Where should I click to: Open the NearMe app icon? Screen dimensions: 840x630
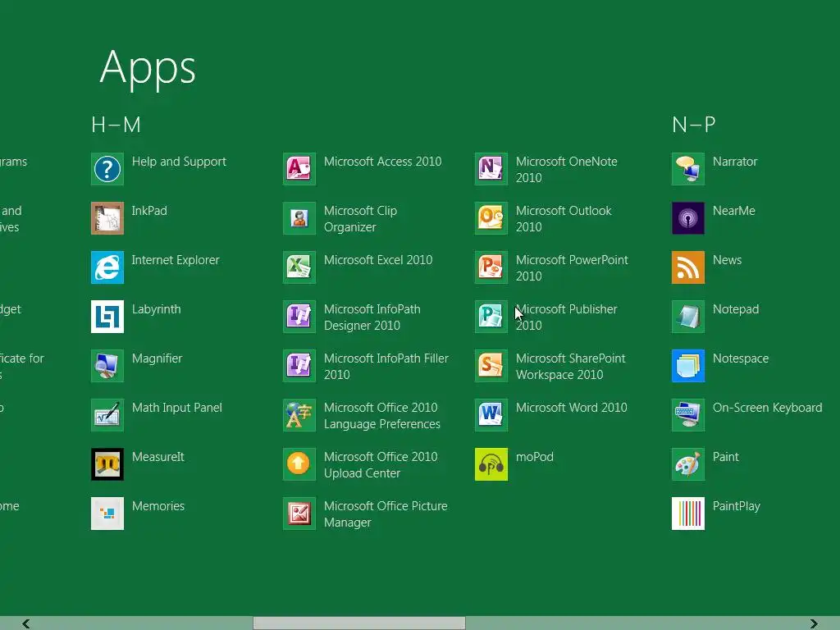coord(688,218)
